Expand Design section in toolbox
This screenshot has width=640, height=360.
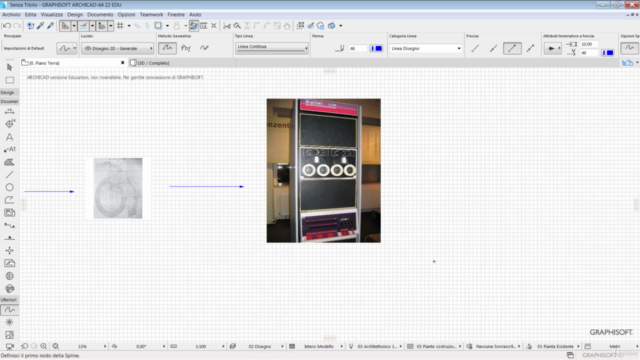point(9,92)
